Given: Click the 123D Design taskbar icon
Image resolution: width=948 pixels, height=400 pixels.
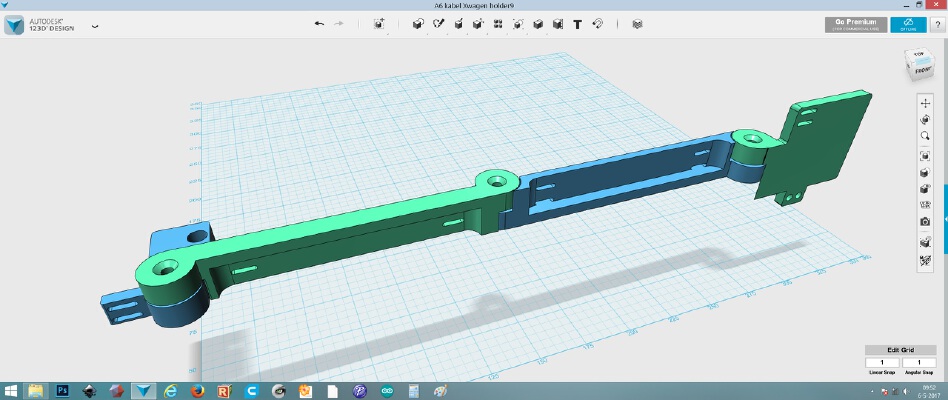Looking at the screenshot, I should (143, 391).
